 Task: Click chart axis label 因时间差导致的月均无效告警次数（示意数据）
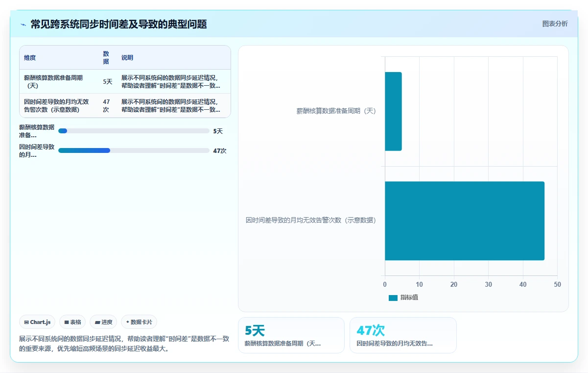tap(311, 221)
